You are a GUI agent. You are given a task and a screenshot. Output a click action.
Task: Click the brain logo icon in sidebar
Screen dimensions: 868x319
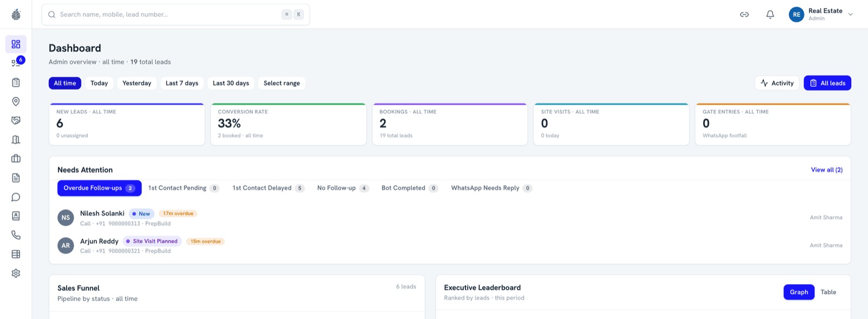point(16,15)
